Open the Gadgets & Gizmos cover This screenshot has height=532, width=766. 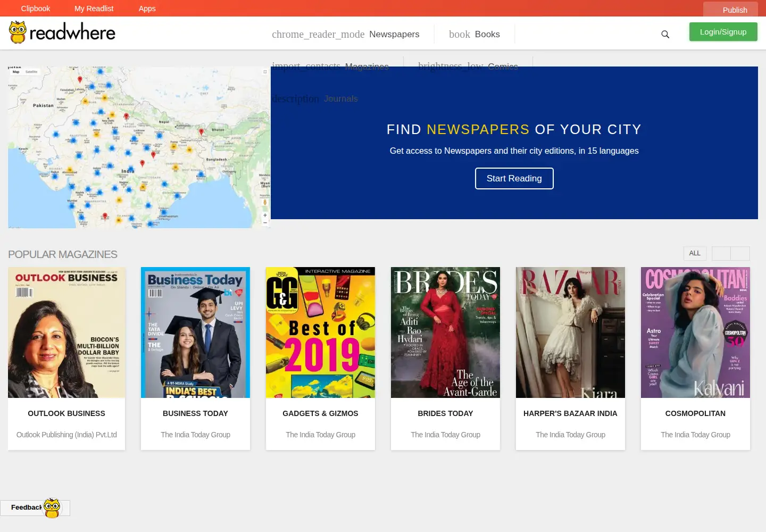pos(320,332)
